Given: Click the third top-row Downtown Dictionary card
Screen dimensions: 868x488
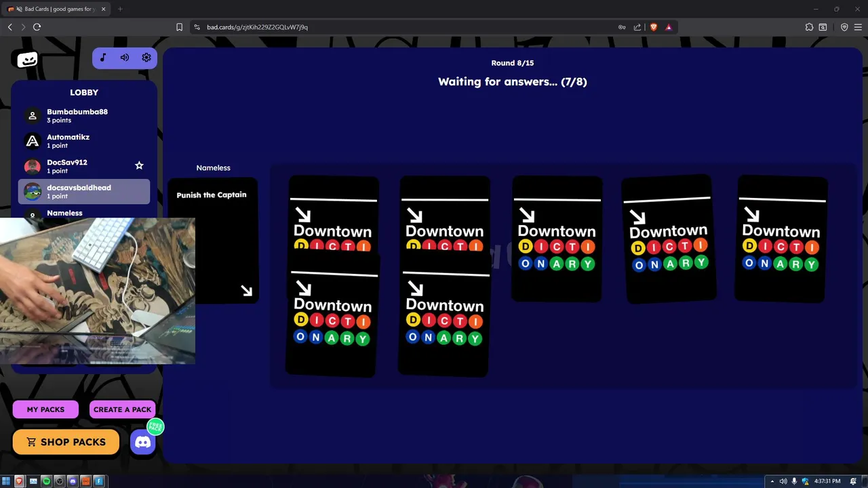Looking at the screenshot, I should [557, 239].
